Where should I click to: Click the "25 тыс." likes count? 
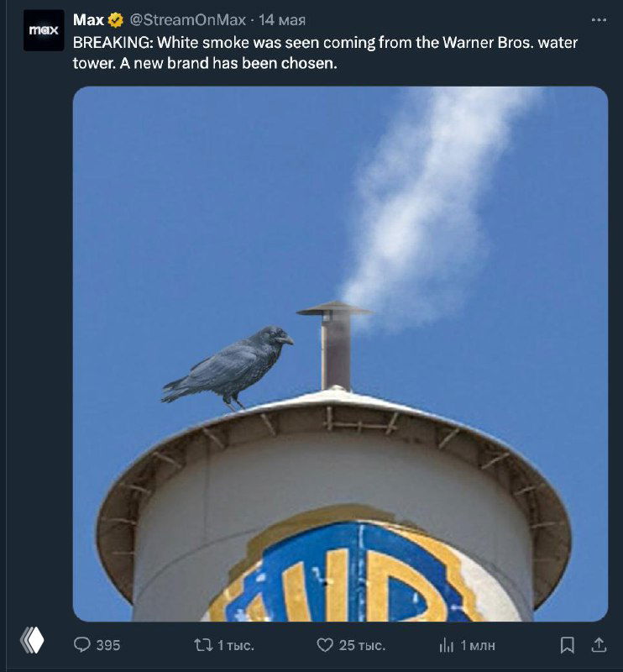pos(362,645)
